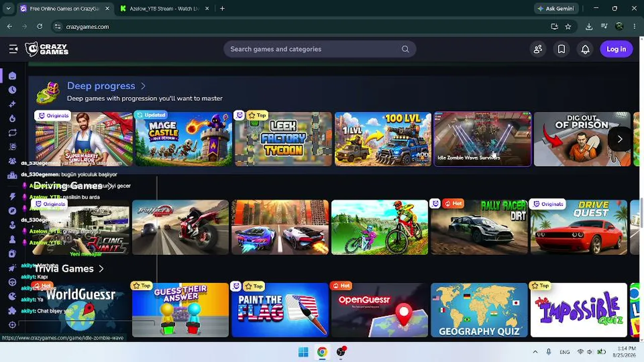Open Chrome media controls icon
644x362 pixels.
click(x=605, y=27)
